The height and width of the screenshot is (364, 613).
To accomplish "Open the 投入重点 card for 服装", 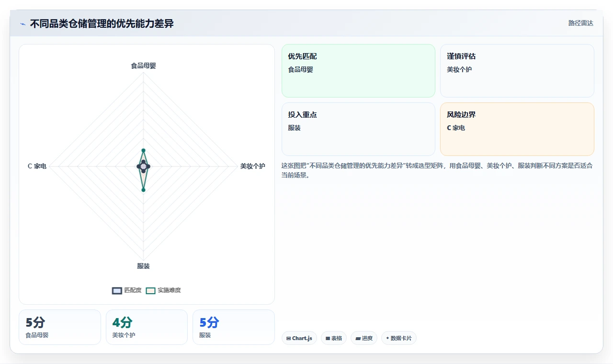I will click(358, 129).
